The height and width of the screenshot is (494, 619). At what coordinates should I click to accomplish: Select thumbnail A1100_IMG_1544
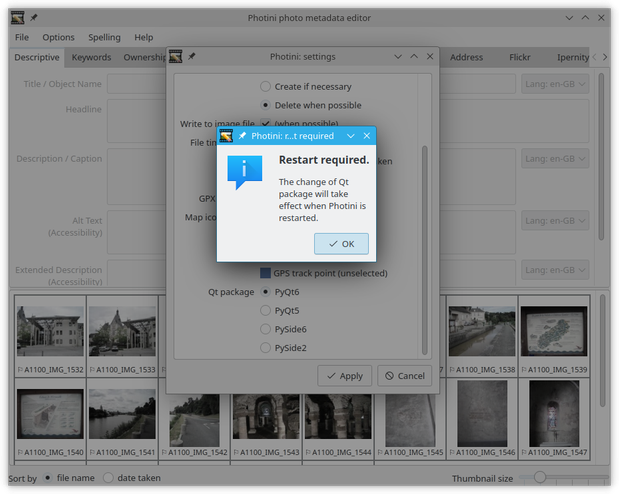coord(338,423)
